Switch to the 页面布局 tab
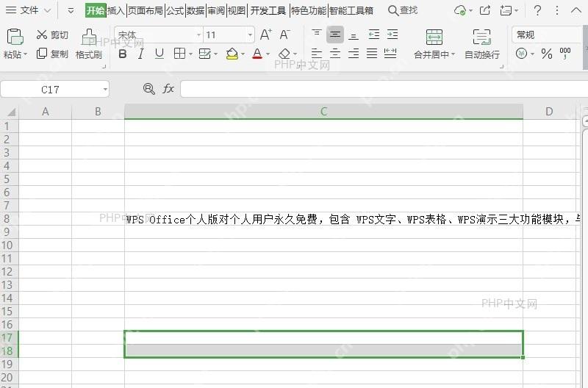588x388 pixels. (x=146, y=10)
